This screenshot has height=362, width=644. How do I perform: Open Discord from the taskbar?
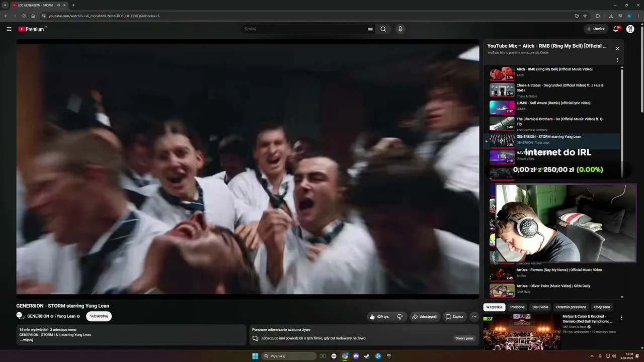coord(356,356)
